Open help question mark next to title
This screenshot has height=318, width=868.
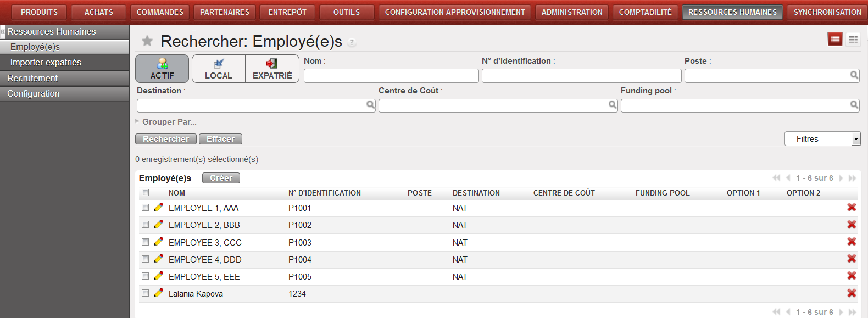pos(352,42)
